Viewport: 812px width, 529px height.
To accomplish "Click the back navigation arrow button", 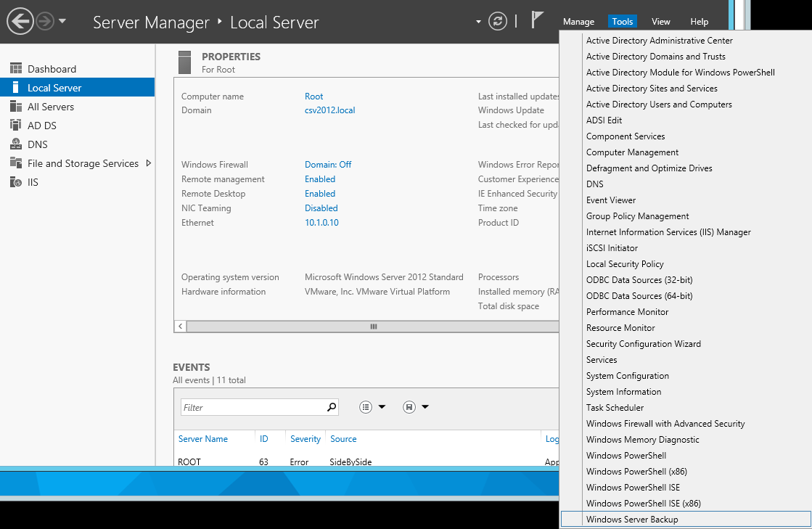I will (20, 21).
